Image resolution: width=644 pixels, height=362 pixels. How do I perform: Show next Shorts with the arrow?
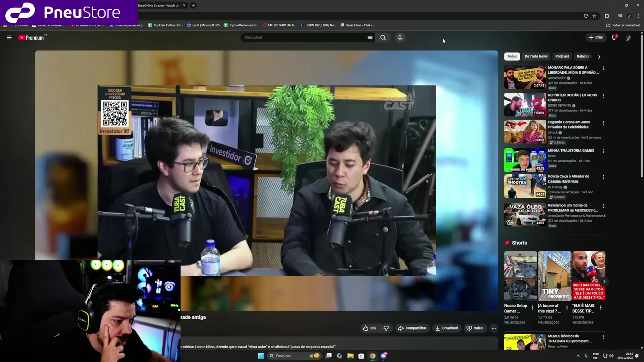604,282
